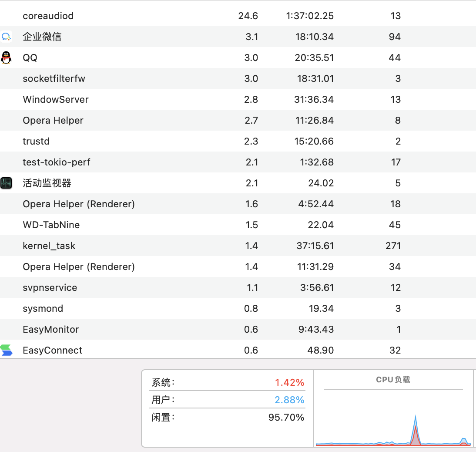The width and height of the screenshot is (476, 452).
Task: Click the 1.1 CPU value for svpnservice
Action: [252, 288]
